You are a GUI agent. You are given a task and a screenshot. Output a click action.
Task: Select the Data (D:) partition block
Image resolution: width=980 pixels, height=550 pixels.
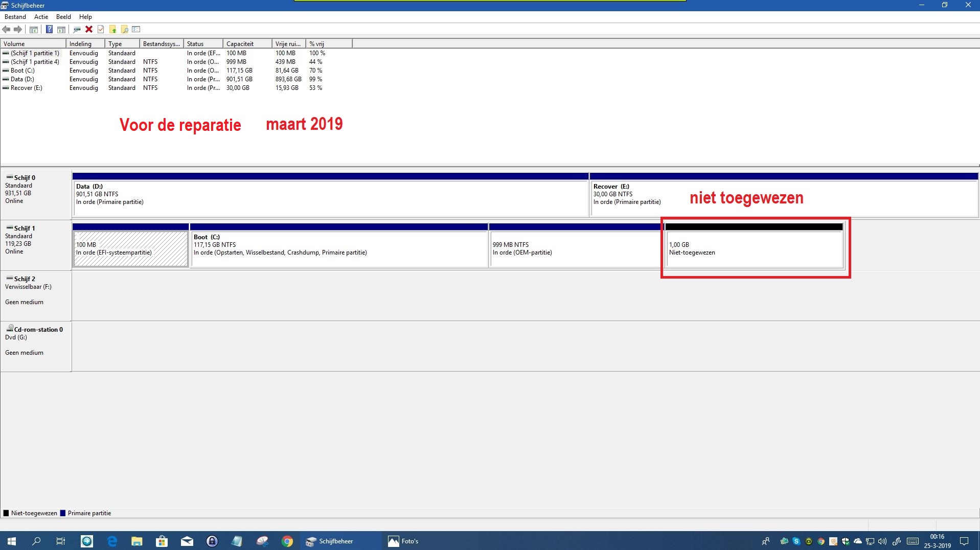(x=330, y=198)
